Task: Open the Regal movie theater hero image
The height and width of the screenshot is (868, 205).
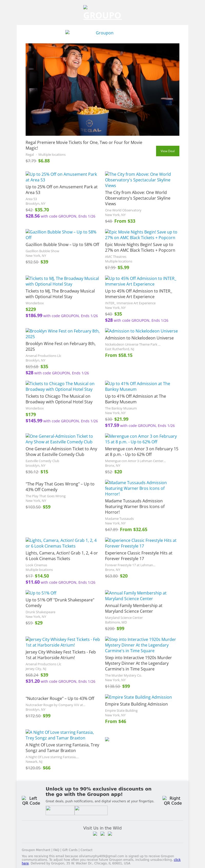Action: [x=102, y=89]
